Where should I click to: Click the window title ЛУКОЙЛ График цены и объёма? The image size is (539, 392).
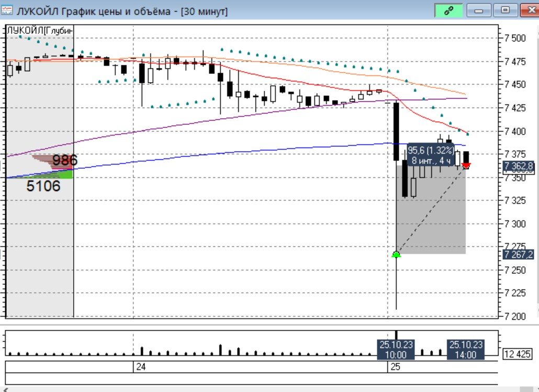tap(122, 11)
